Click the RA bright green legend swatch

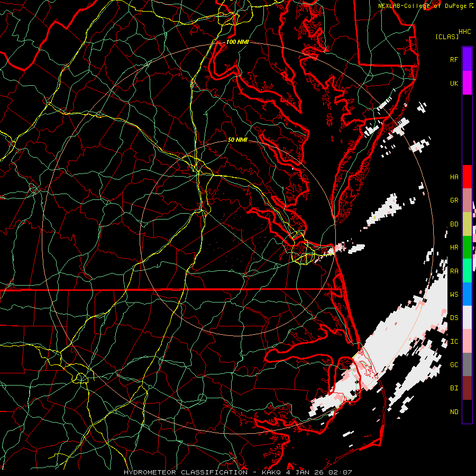click(x=467, y=271)
